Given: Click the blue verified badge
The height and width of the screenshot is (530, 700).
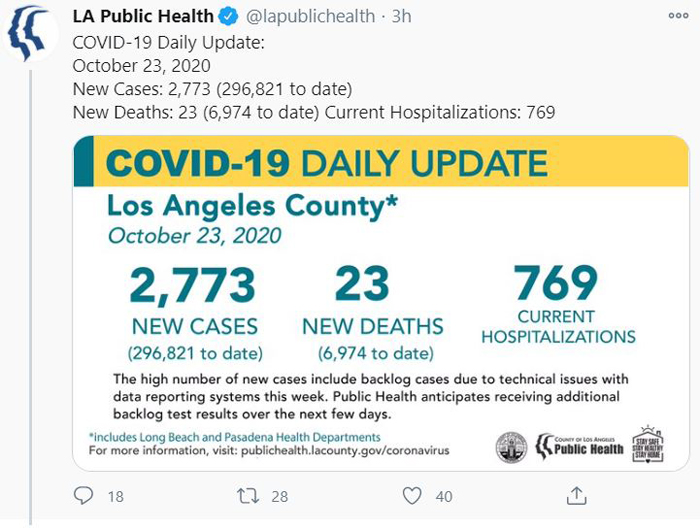Looking at the screenshot, I should (228, 17).
